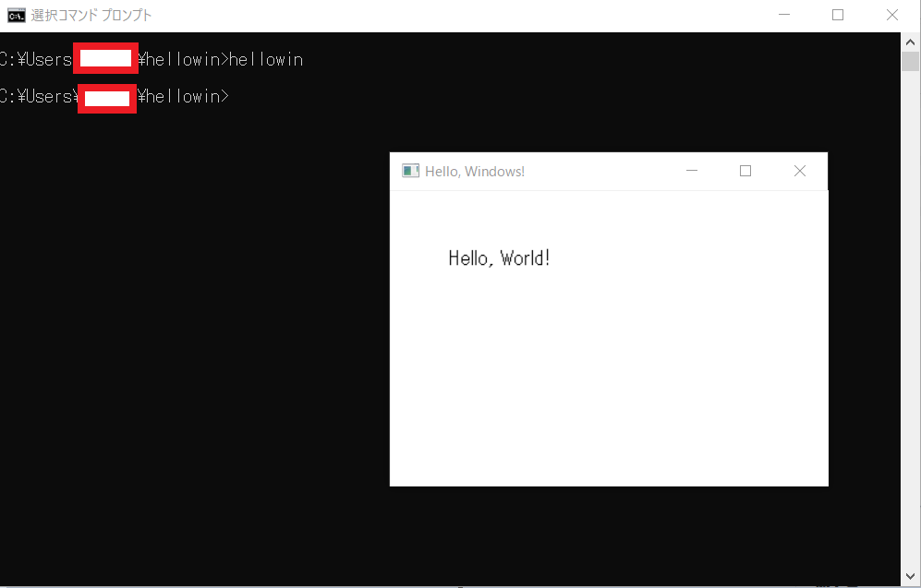
Task: Click the lower red redaction box
Action: 106,99
